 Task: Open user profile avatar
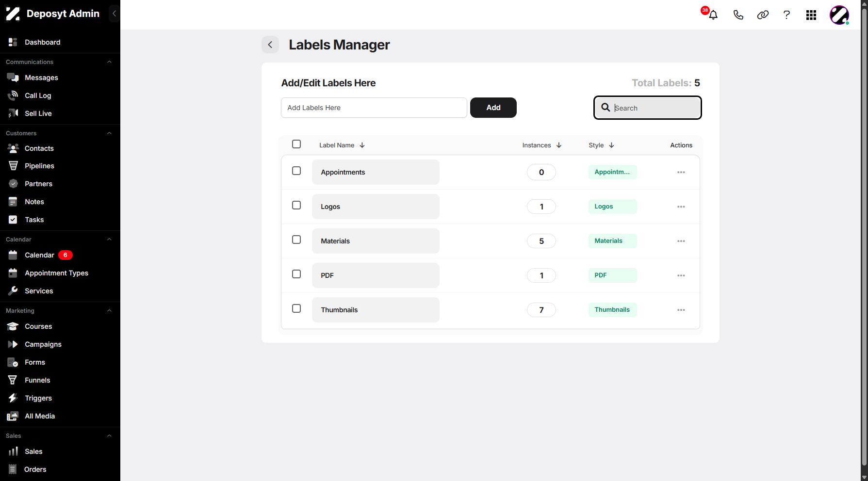pos(839,15)
